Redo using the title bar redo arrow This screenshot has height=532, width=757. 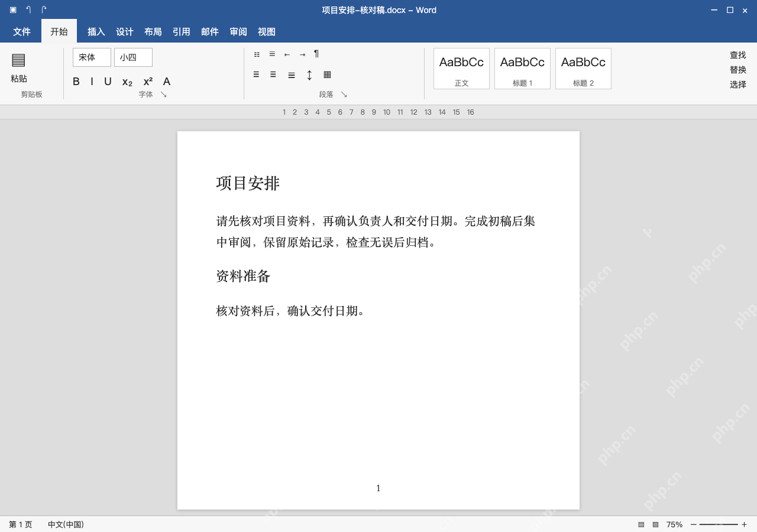pos(44,9)
